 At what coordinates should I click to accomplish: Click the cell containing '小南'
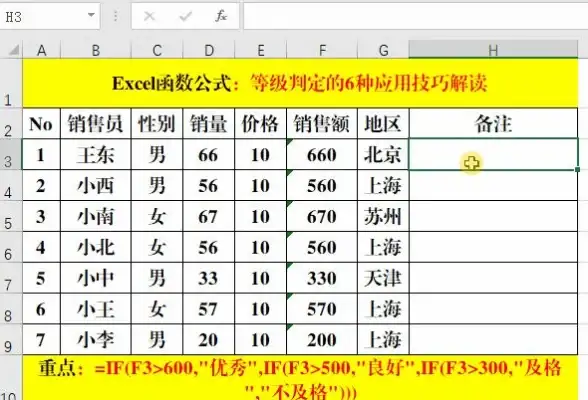point(96,216)
